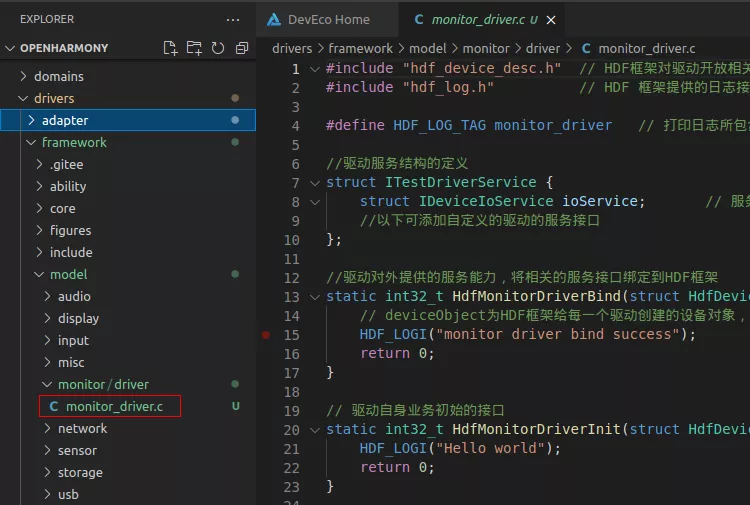Open the network folder
Image resolution: width=750 pixels, height=505 pixels.
click(x=82, y=428)
